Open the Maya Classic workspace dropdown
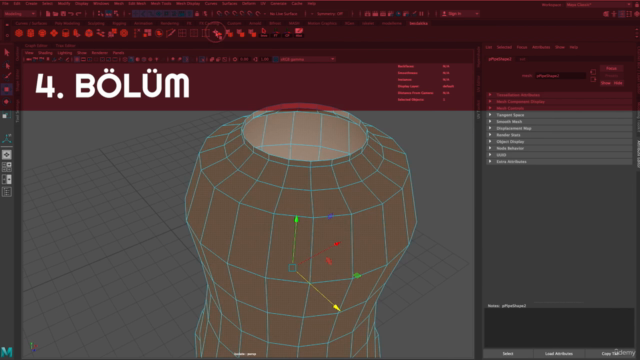The image size is (640, 360). (x=598, y=4)
